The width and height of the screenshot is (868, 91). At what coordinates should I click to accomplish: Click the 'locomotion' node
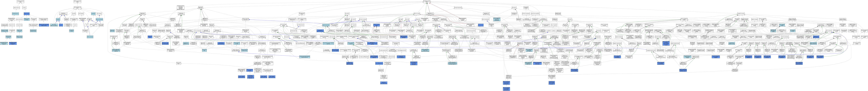click(x=347, y=14)
